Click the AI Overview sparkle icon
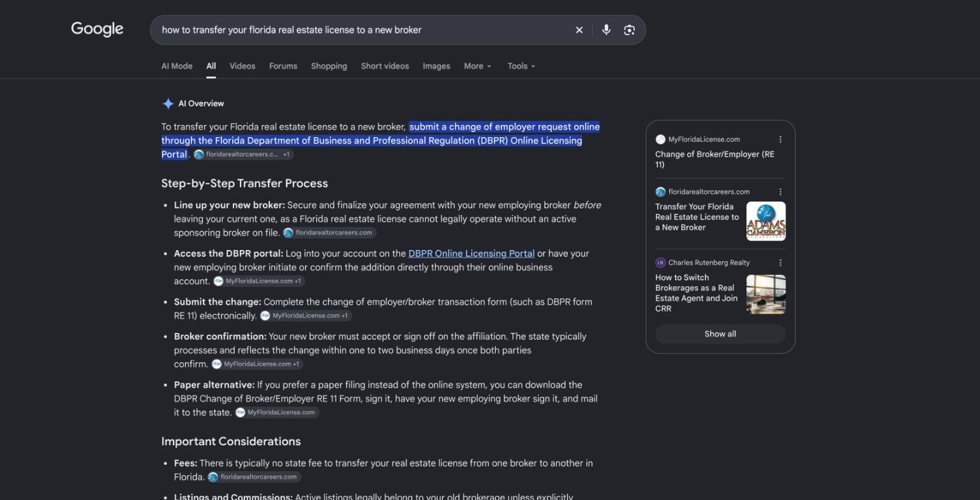This screenshot has height=500, width=980. pos(168,103)
